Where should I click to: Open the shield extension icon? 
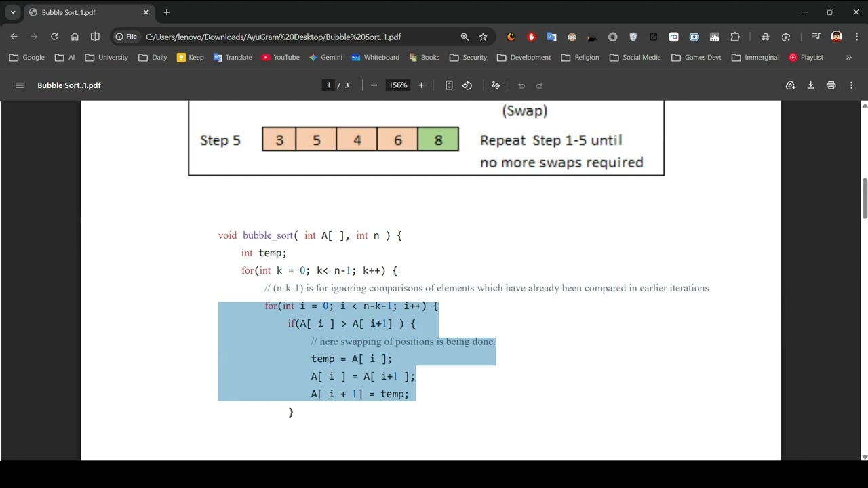coord(633,37)
